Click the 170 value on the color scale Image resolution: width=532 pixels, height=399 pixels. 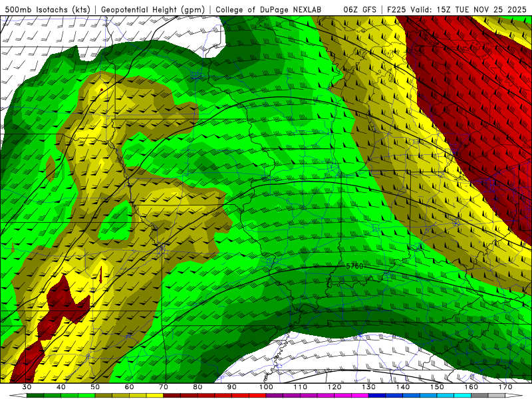[505, 387]
